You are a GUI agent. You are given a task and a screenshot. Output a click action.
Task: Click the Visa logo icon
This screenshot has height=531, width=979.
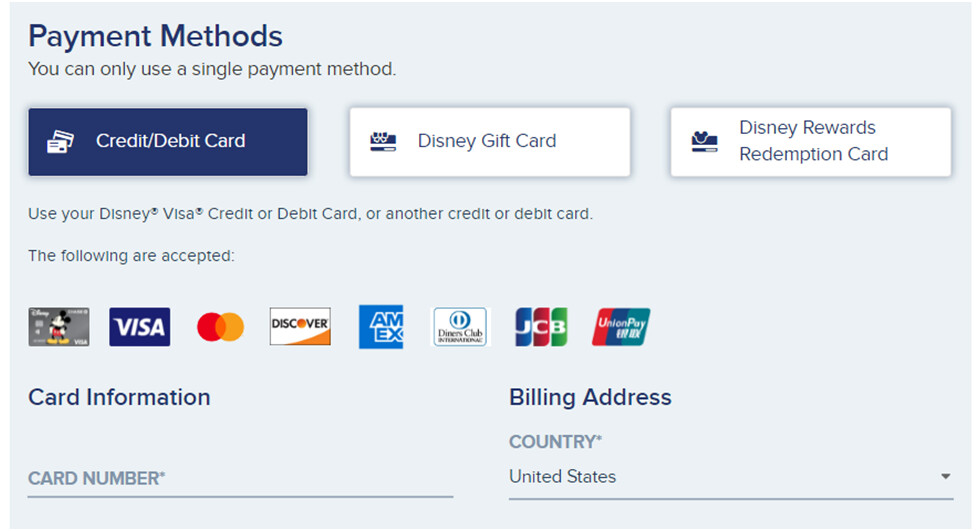[x=139, y=327]
